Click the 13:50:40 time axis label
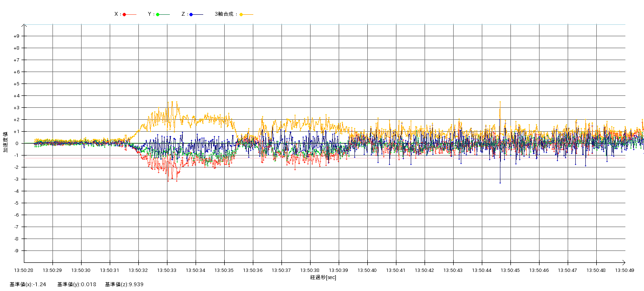 [367, 270]
